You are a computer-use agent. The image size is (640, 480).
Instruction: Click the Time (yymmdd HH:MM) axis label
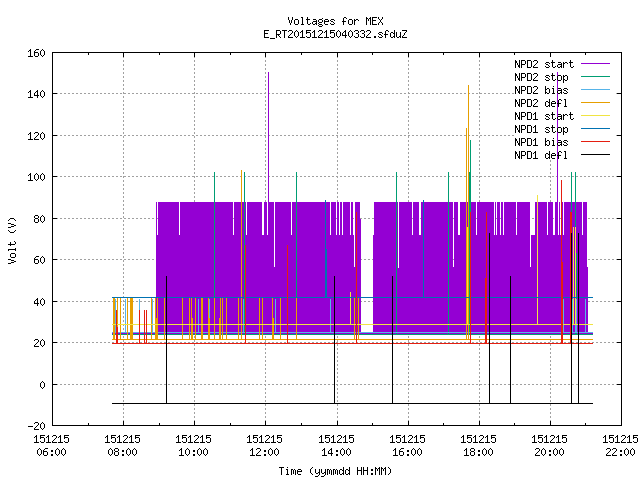335,471
